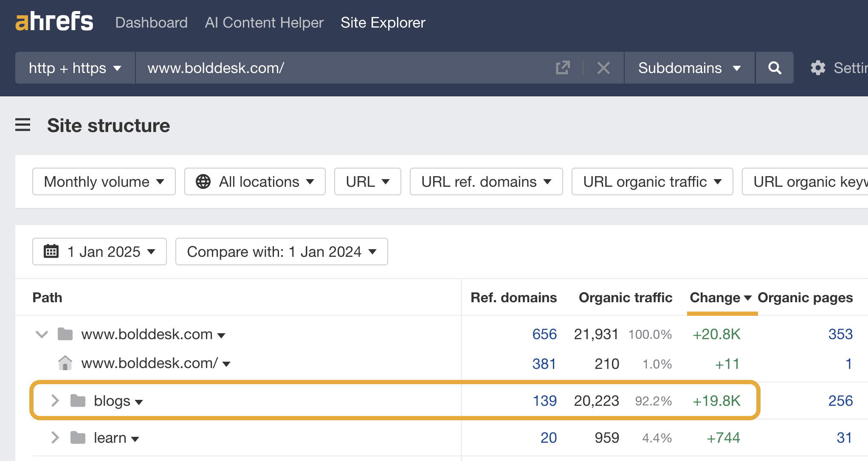The image size is (868, 461).
Task: Open the Monthly volume dropdown
Action: (104, 182)
